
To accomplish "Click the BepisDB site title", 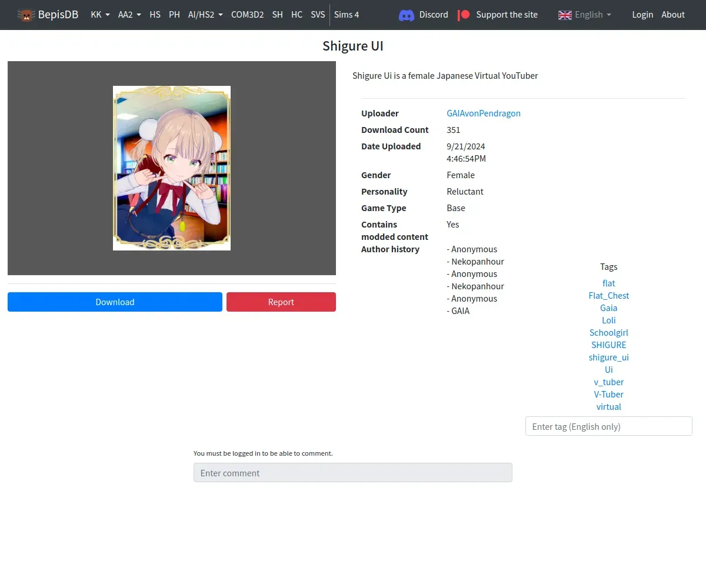I will tap(58, 15).
